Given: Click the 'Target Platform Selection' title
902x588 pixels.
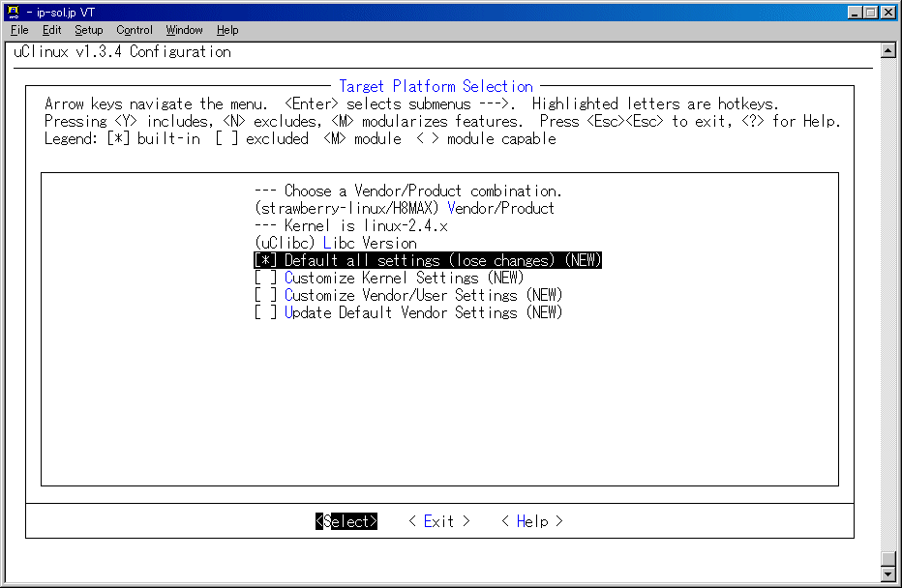Looking at the screenshot, I should [436, 86].
